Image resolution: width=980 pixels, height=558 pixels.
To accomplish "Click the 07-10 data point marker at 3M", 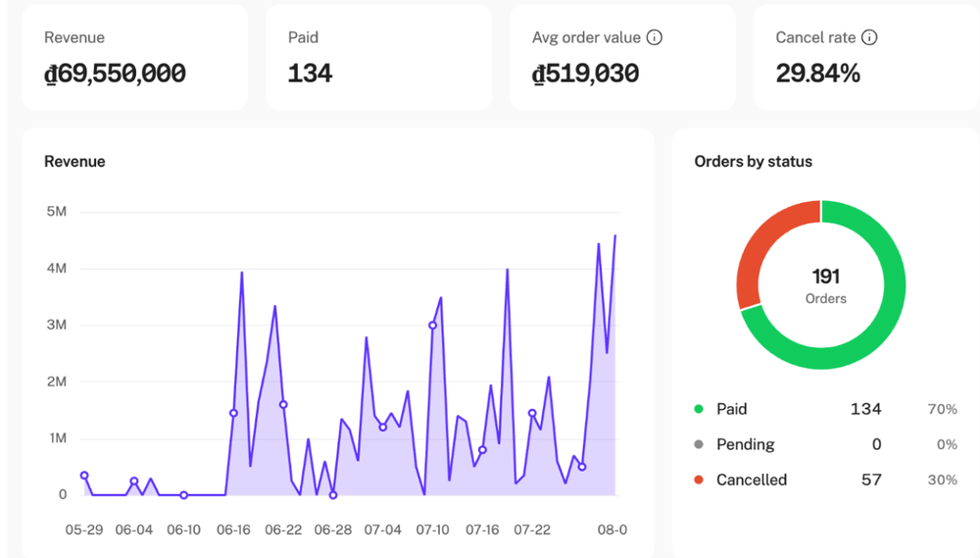I will click(432, 326).
